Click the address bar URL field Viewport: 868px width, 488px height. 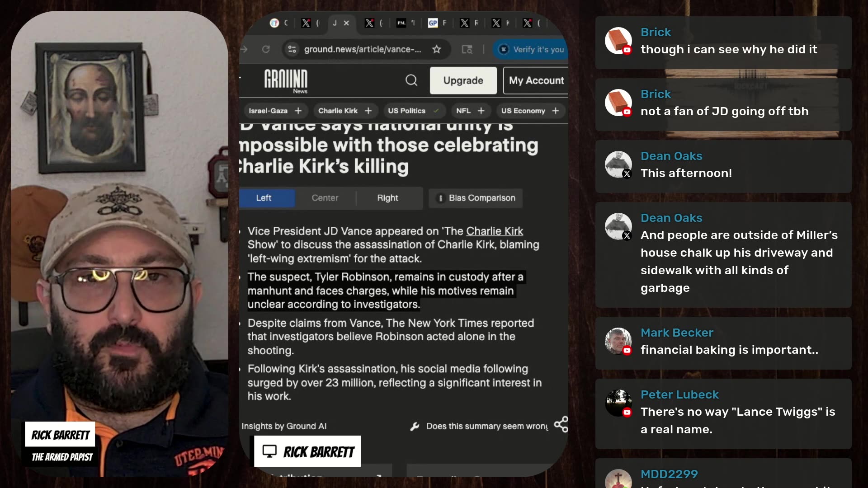pyautogui.click(x=362, y=49)
